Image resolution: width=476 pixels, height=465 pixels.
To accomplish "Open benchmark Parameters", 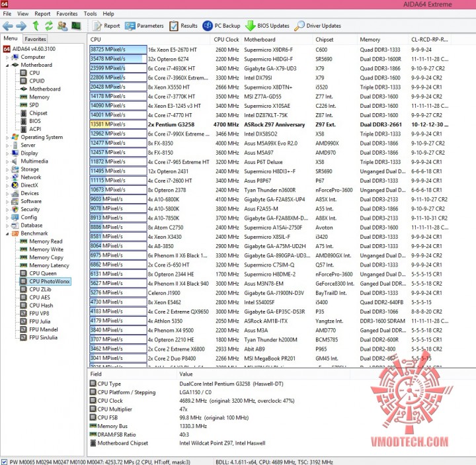I will pos(144,26).
